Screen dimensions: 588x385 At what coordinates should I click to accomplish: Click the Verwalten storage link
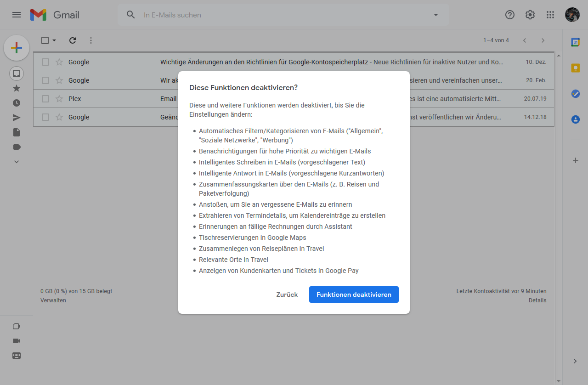pos(53,300)
